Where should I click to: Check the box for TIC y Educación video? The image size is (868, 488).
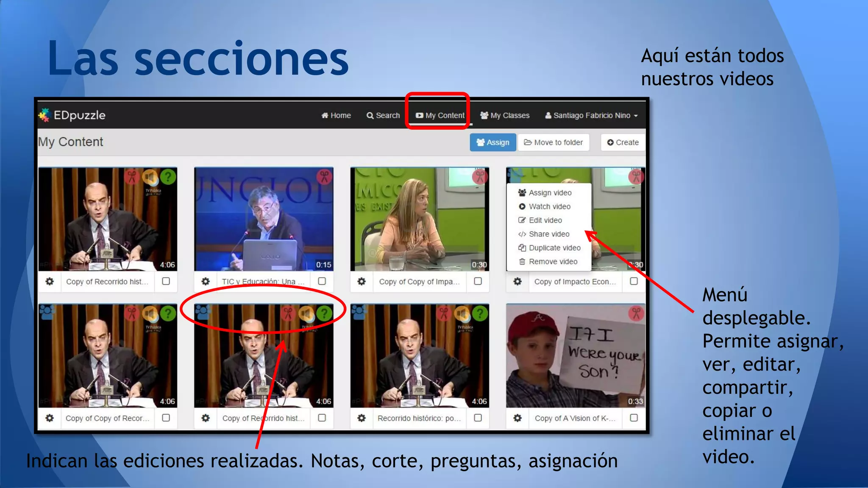point(322,281)
